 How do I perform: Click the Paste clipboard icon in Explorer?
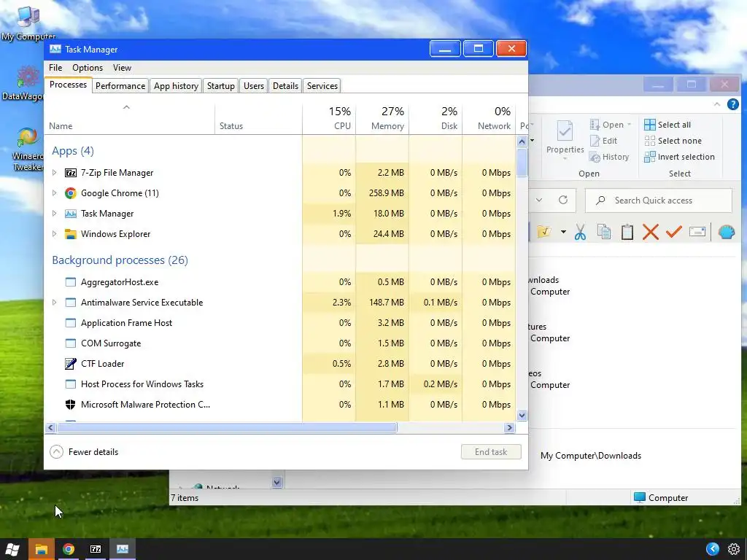(x=627, y=232)
